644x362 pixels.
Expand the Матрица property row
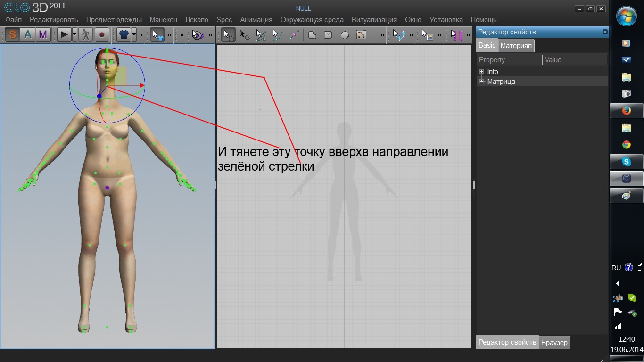coord(482,82)
